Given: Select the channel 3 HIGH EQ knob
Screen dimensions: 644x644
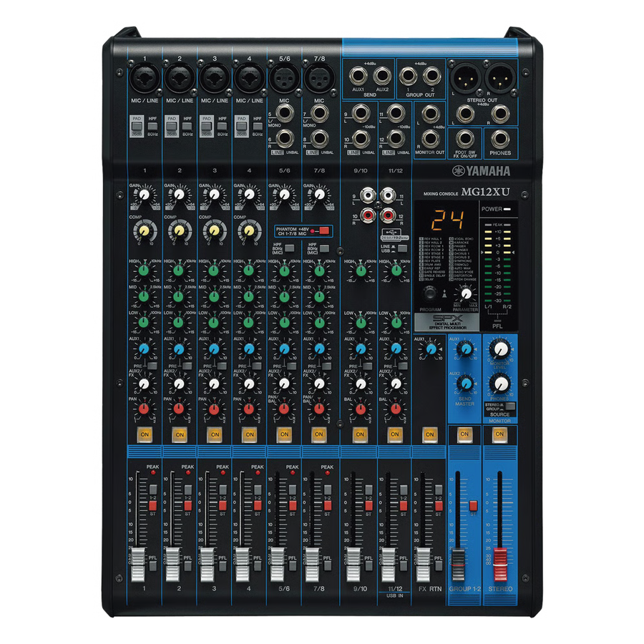Looking at the screenshot, I should click(213, 270).
